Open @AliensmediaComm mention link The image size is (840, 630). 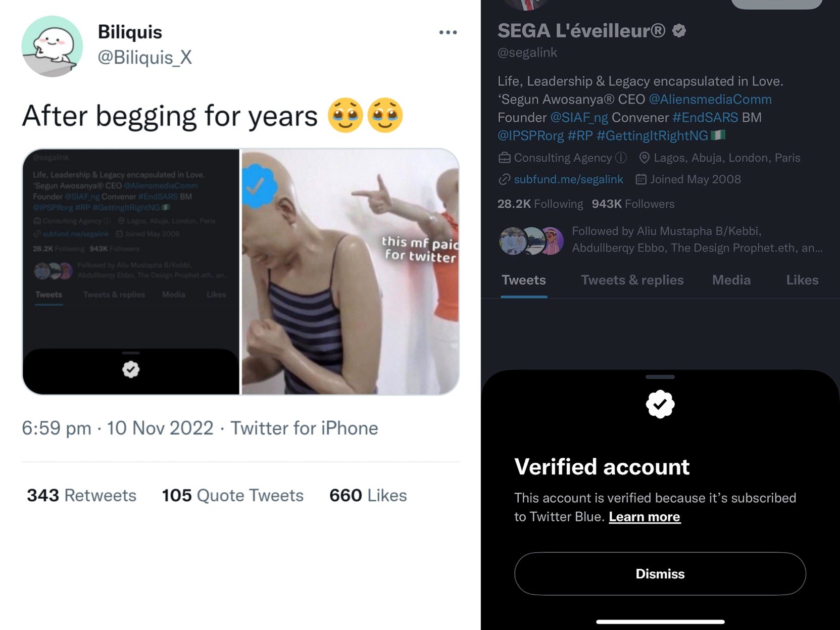pyautogui.click(x=710, y=100)
